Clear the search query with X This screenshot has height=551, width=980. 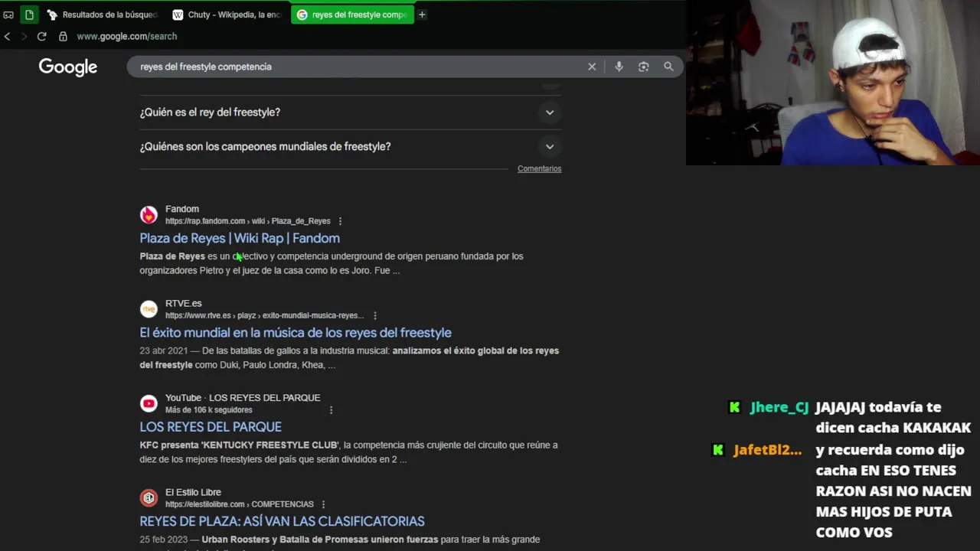pos(592,67)
